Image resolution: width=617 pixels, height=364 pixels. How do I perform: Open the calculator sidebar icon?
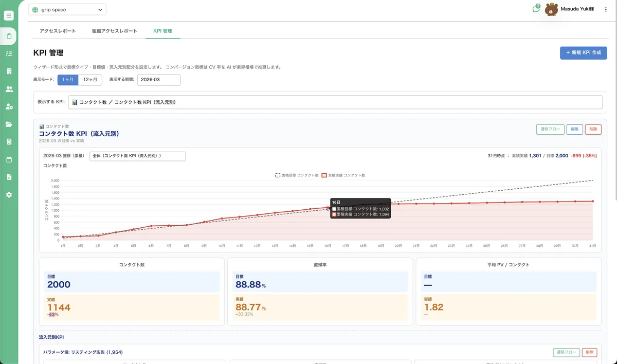tap(9, 142)
